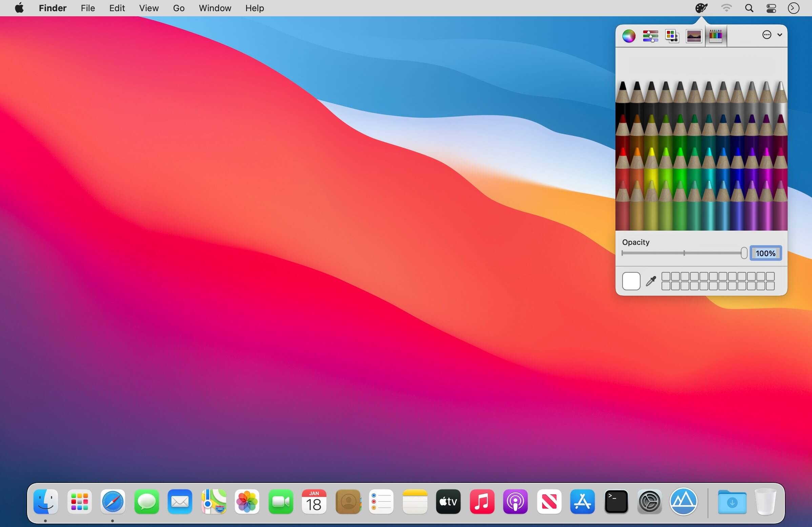Open the Downloads stack in Dock
The image size is (812, 527).
pyautogui.click(x=732, y=502)
